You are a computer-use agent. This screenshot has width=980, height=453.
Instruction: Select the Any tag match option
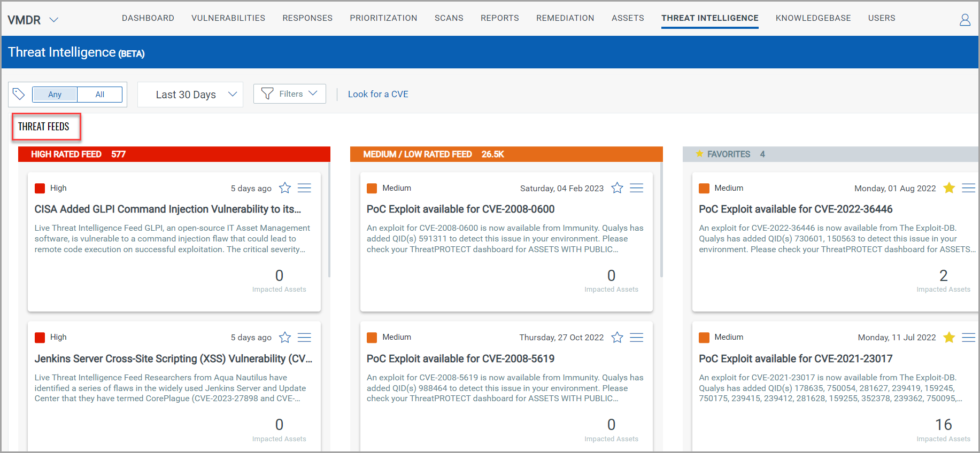(x=55, y=95)
